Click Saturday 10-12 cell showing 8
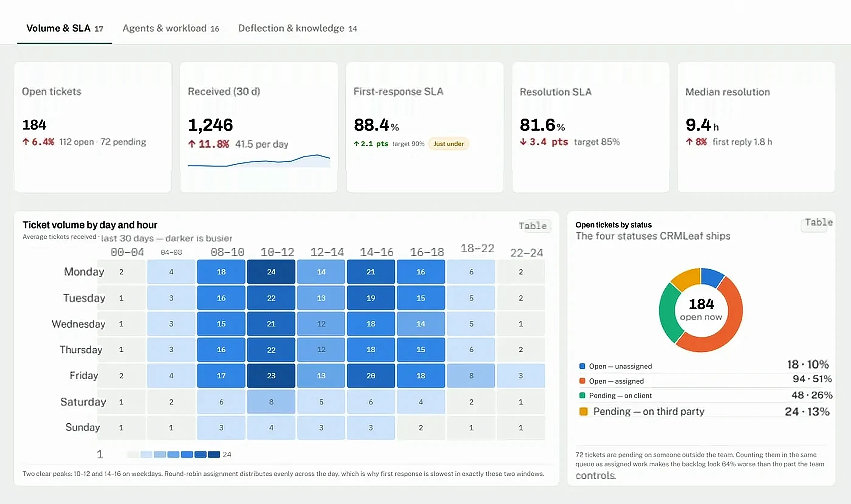Image resolution: width=851 pixels, height=504 pixels. click(271, 402)
